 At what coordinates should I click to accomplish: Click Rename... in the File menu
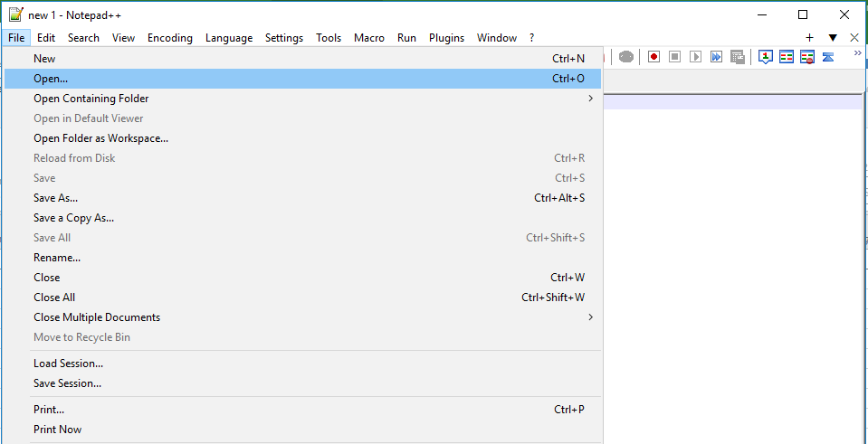57,258
